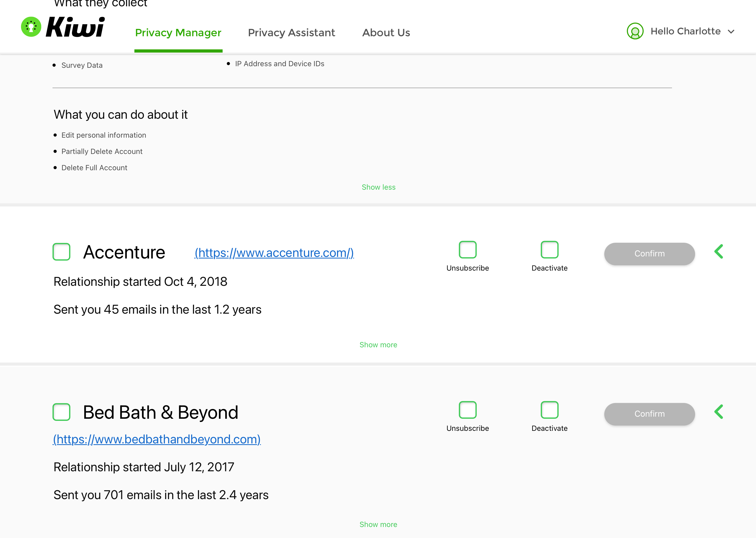Open the About Us tab

click(x=386, y=33)
